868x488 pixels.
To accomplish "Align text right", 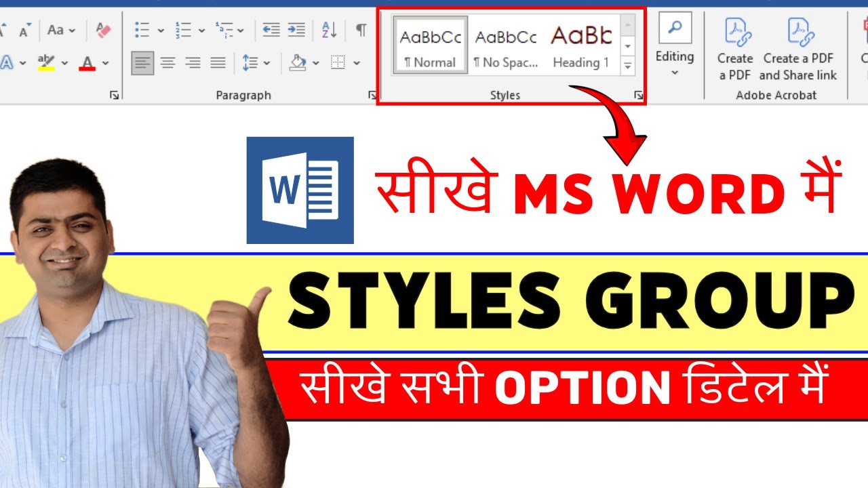I will coord(193,63).
